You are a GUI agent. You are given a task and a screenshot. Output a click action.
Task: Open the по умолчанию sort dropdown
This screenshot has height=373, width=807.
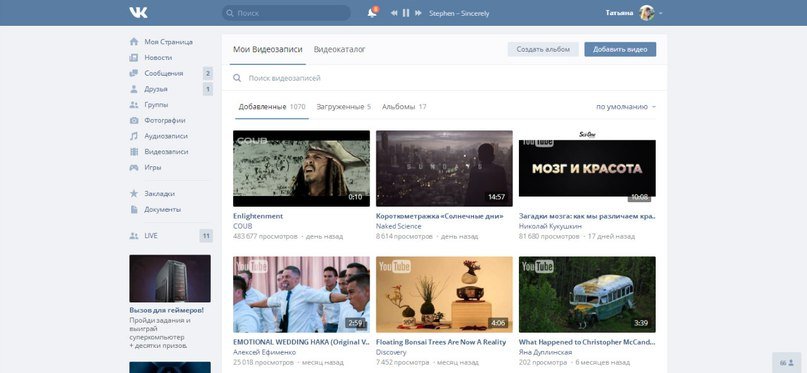(x=626, y=107)
